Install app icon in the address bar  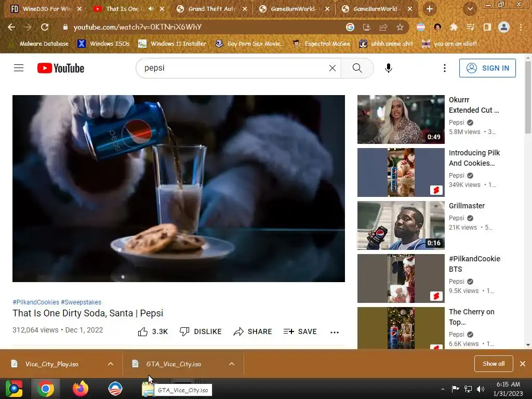click(367, 27)
